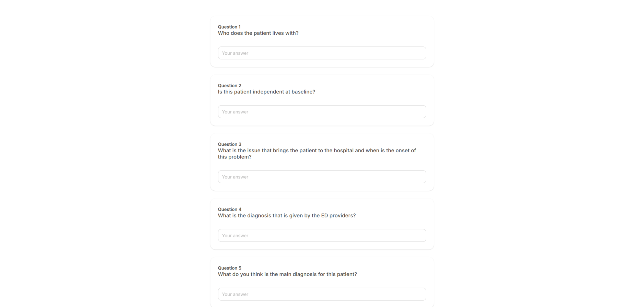Focus the answer box under Question 2

[322, 112]
